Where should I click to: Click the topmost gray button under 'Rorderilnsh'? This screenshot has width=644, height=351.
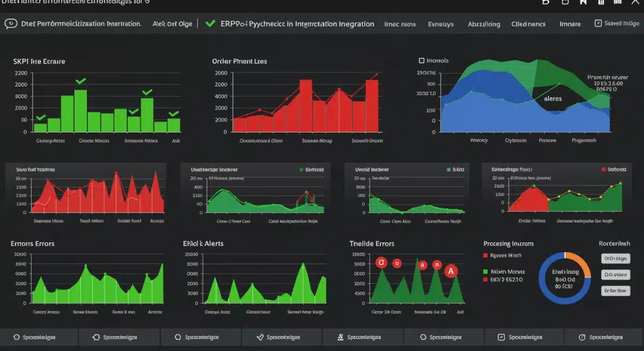coord(616,258)
